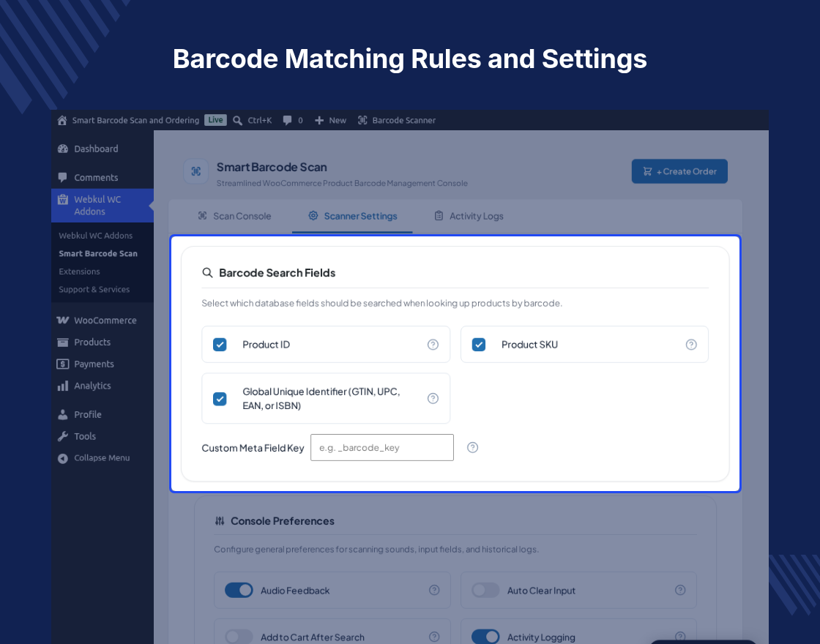
Task: Open Smart Barcode Scan submenu link
Action: coord(98,253)
